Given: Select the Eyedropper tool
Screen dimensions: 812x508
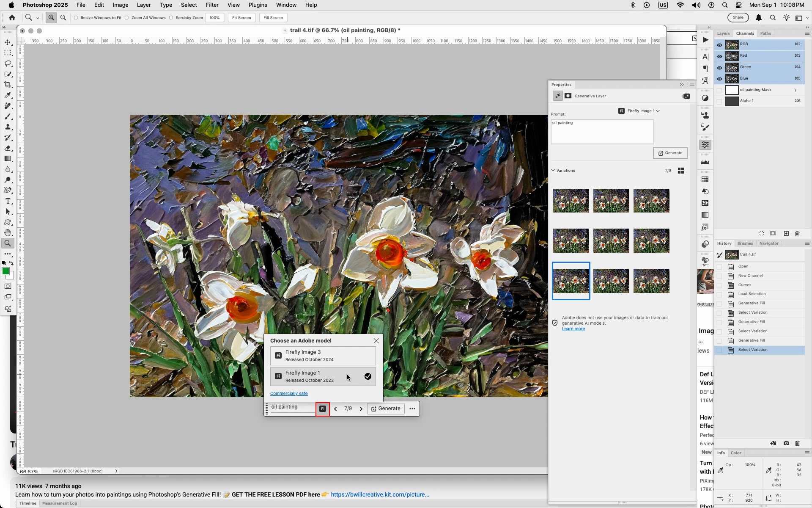Looking at the screenshot, I should click(x=8, y=95).
